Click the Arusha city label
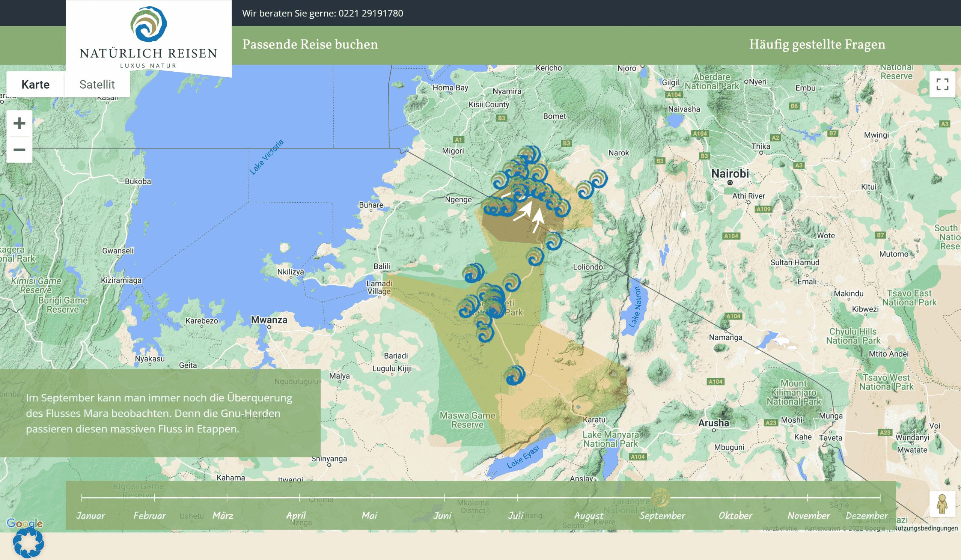Viewport: 961px width, 560px height. pyautogui.click(x=714, y=423)
